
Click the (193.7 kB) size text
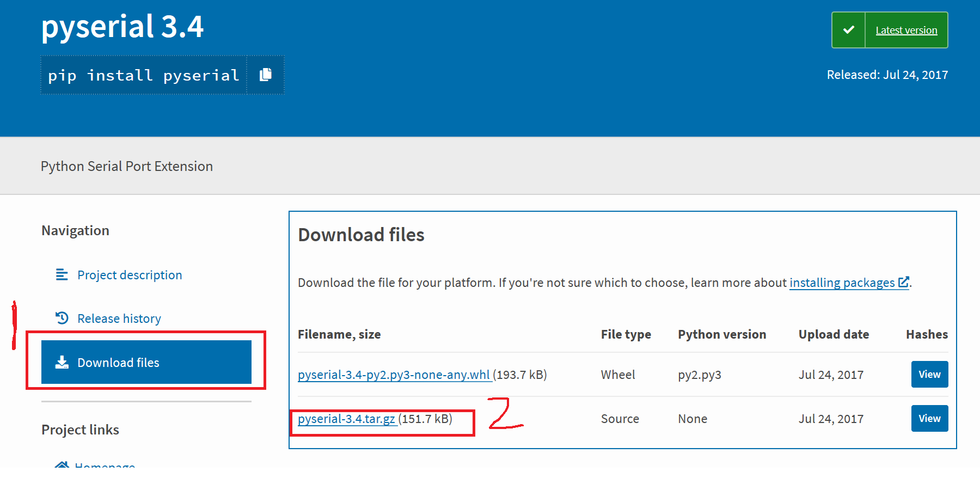[520, 375]
